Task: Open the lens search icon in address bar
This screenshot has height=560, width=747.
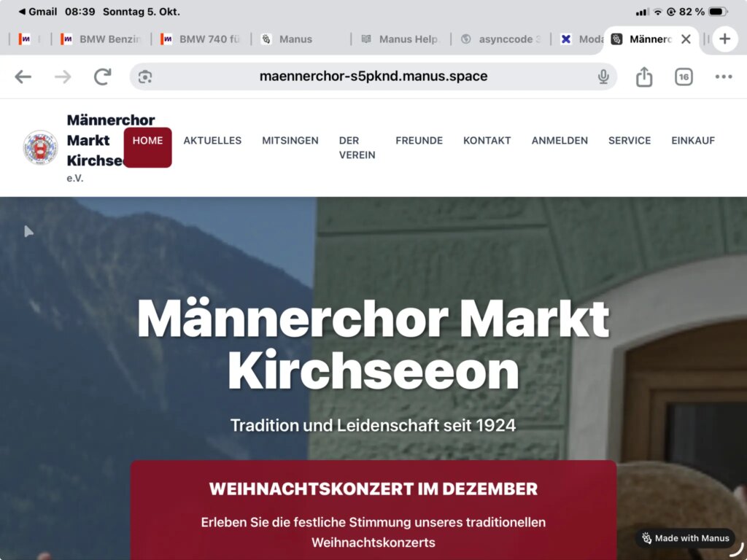Action: [145, 77]
